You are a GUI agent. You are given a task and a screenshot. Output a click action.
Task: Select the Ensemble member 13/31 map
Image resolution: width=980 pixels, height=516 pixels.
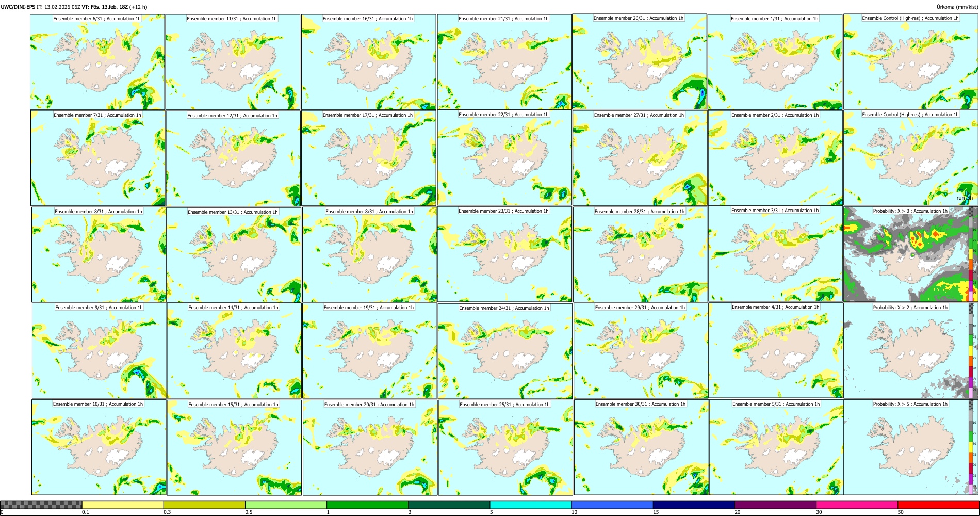[x=234, y=255]
